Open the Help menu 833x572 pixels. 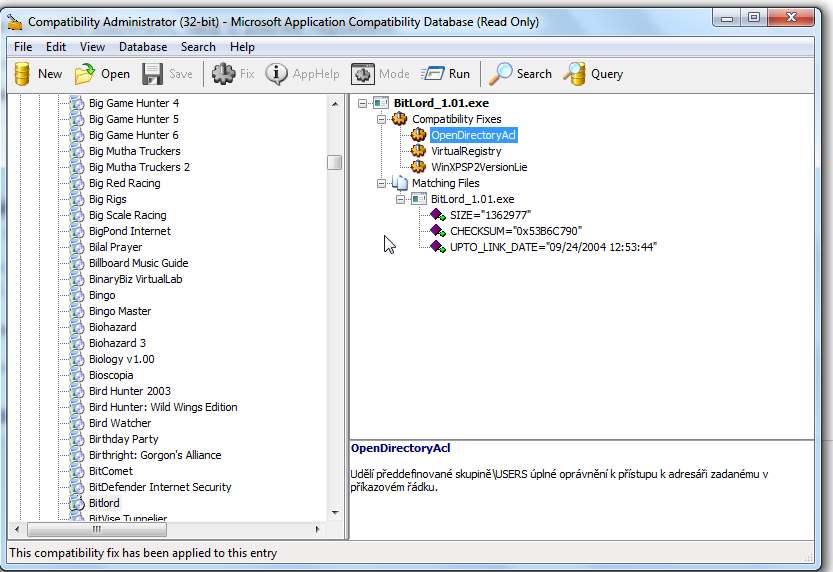coord(242,47)
